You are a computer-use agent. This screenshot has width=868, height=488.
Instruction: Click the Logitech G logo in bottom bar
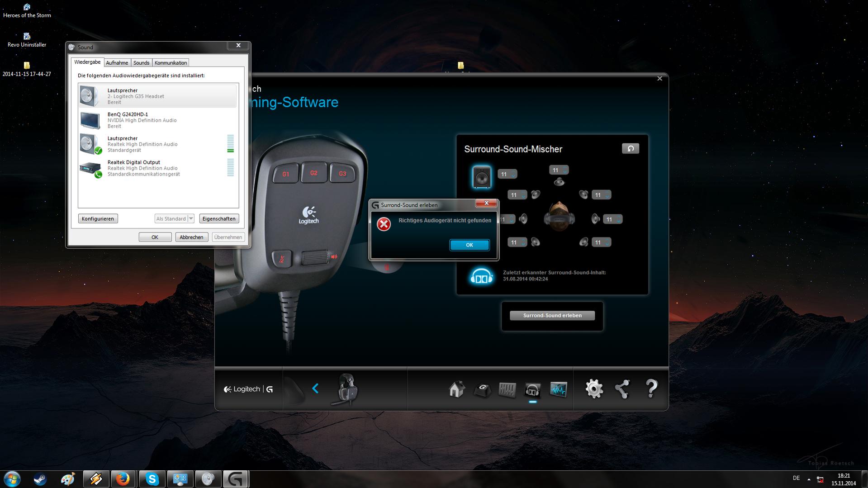click(248, 389)
